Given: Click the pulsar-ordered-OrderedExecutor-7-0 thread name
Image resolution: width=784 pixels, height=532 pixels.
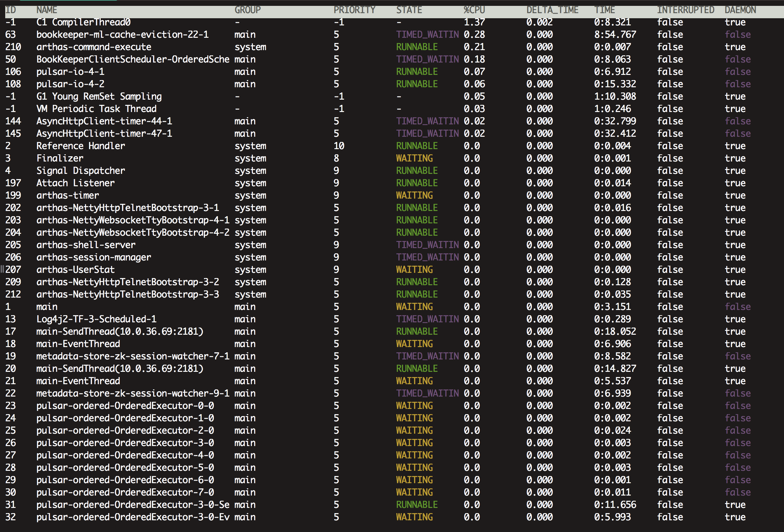Looking at the screenshot, I should click(125, 493).
